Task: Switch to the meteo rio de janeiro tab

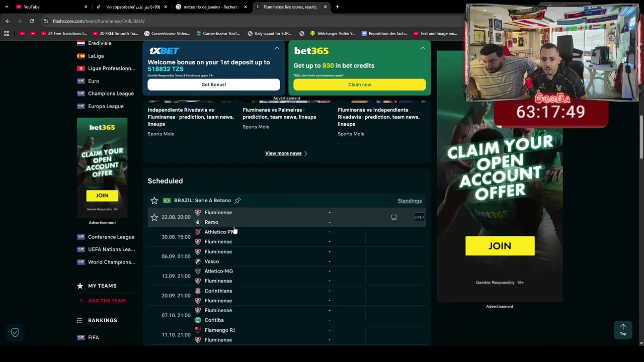Action: click(x=211, y=7)
